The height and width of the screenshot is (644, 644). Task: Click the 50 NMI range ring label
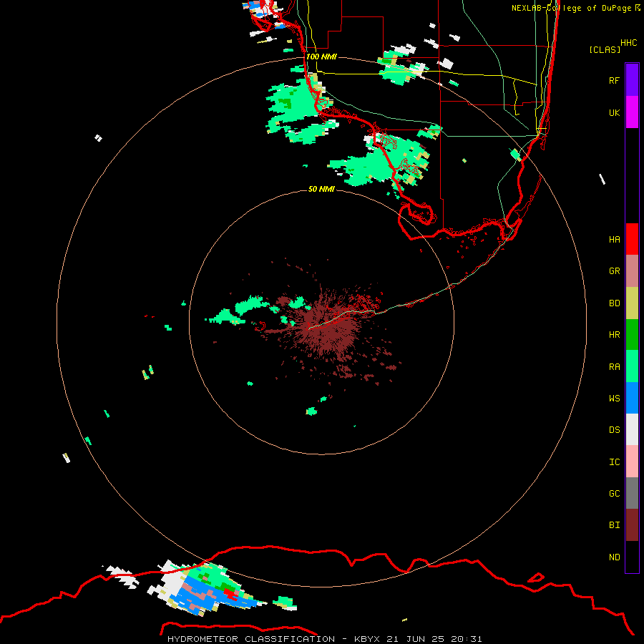tap(321, 189)
